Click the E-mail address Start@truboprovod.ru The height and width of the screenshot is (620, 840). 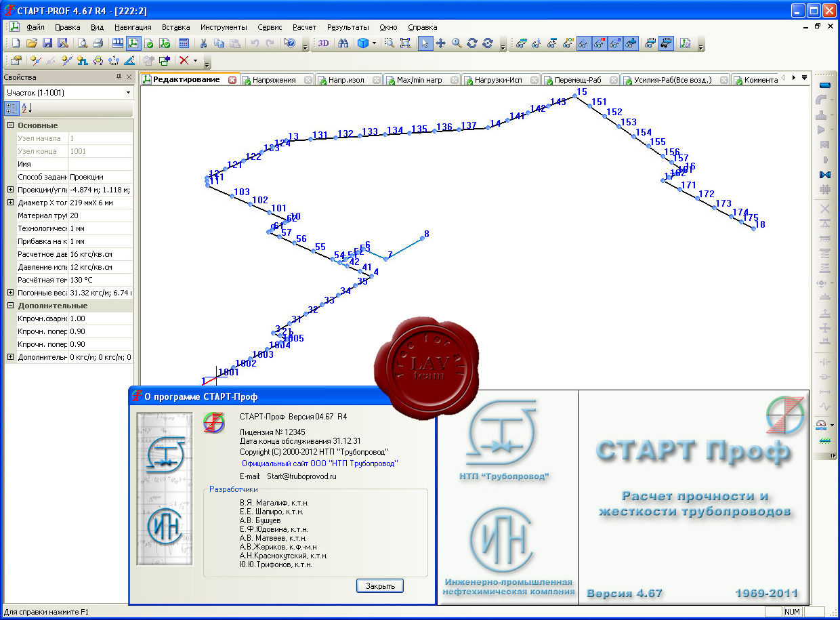pos(302,476)
